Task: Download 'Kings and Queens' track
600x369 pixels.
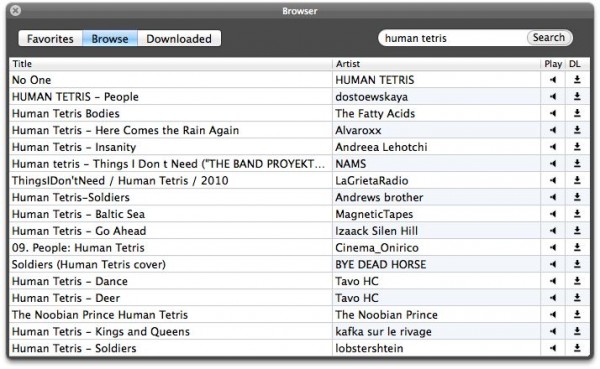Action: 577,331
